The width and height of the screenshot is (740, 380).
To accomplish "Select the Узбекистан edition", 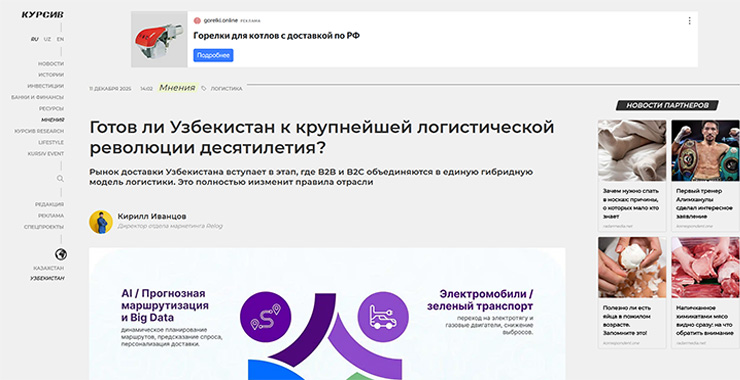I will [47, 279].
